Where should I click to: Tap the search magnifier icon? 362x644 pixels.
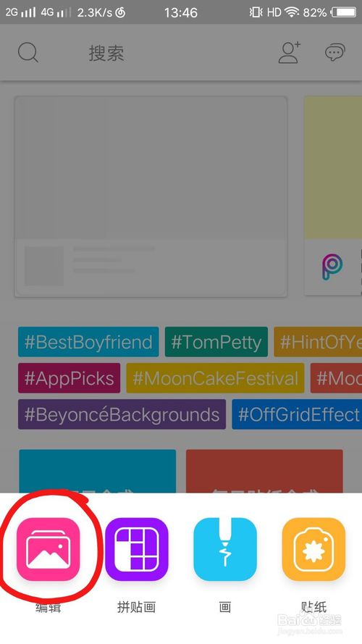point(28,53)
